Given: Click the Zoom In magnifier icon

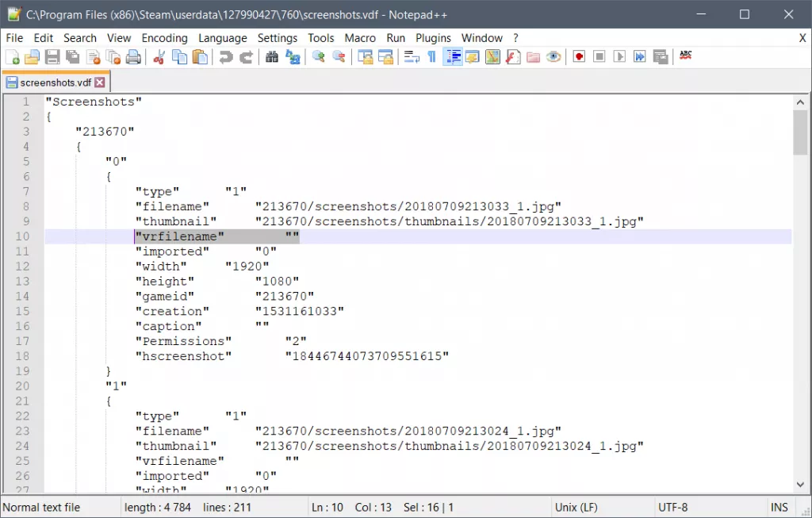Looking at the screenshot, I should coord(319,56).
